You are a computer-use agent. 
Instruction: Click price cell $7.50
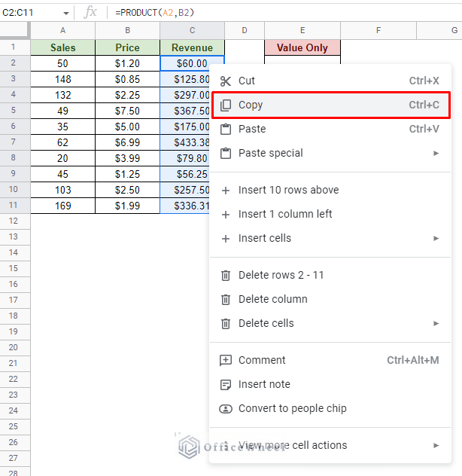click(x=127, y=111)
